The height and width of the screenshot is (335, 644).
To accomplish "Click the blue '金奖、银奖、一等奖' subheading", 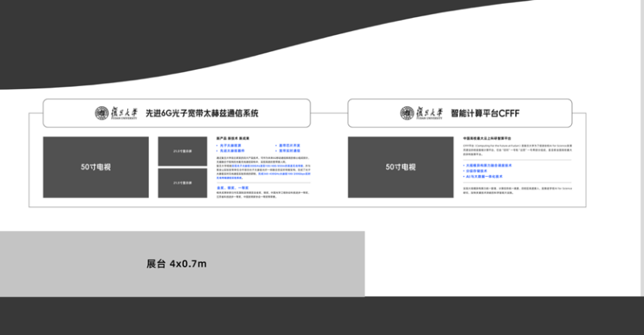I will click(233, 188).
